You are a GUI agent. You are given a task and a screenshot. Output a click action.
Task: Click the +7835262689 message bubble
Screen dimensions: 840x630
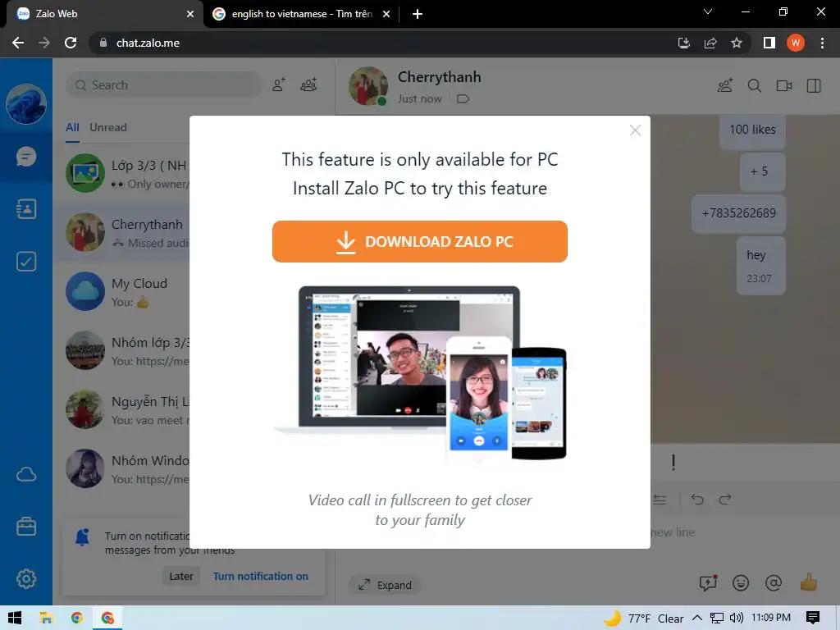739,213
